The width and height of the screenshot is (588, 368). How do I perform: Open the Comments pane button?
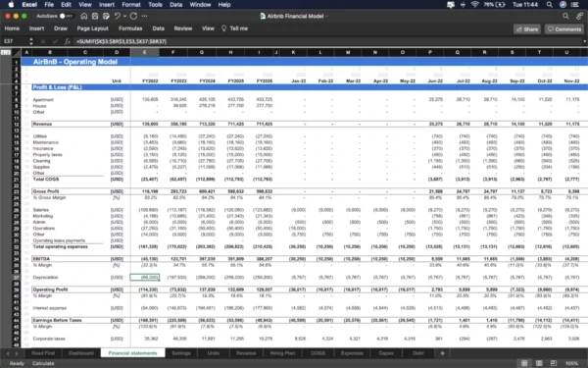(x=564, y=29)
